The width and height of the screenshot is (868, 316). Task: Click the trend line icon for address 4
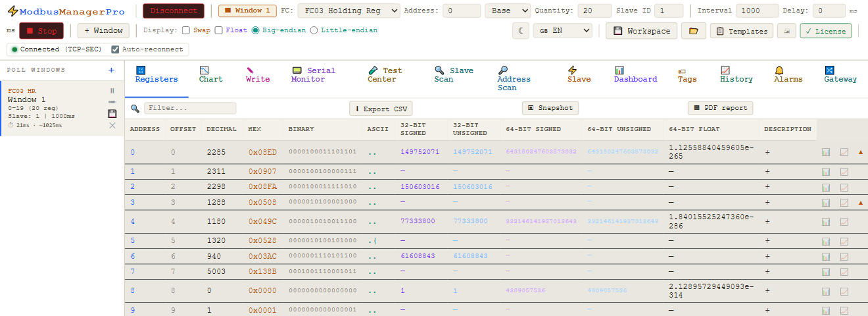point(844,221)
